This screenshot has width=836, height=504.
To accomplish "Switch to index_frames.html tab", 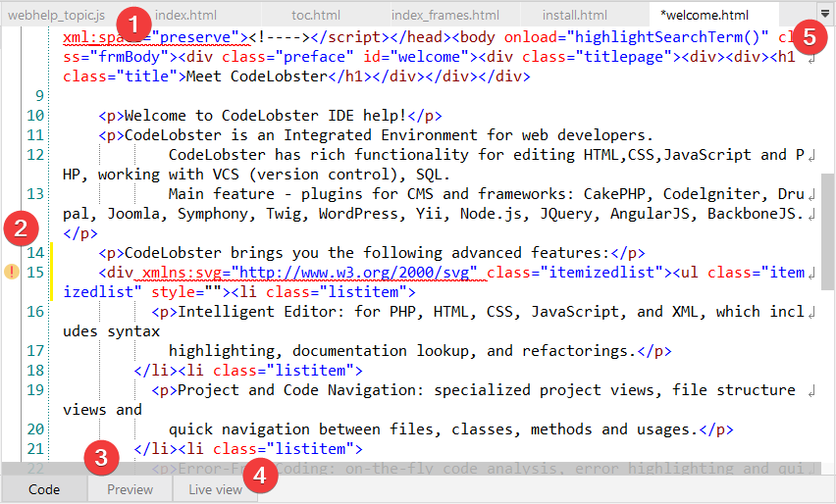I will (445, 15).
